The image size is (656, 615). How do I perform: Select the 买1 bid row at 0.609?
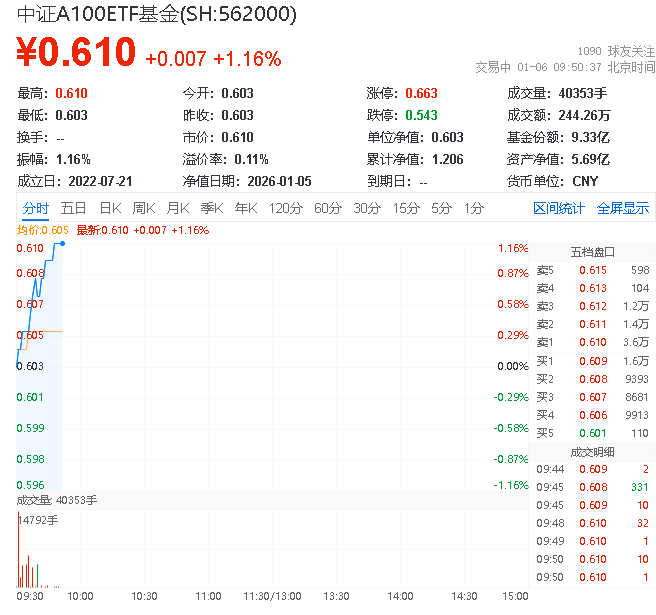[592, 360]
